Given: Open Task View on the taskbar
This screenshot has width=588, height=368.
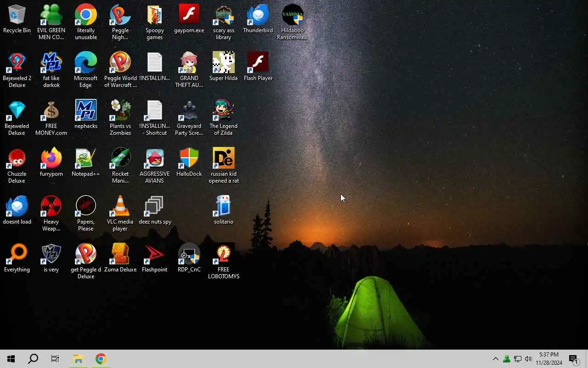Looking at the screenshot, I should [55, 359].
